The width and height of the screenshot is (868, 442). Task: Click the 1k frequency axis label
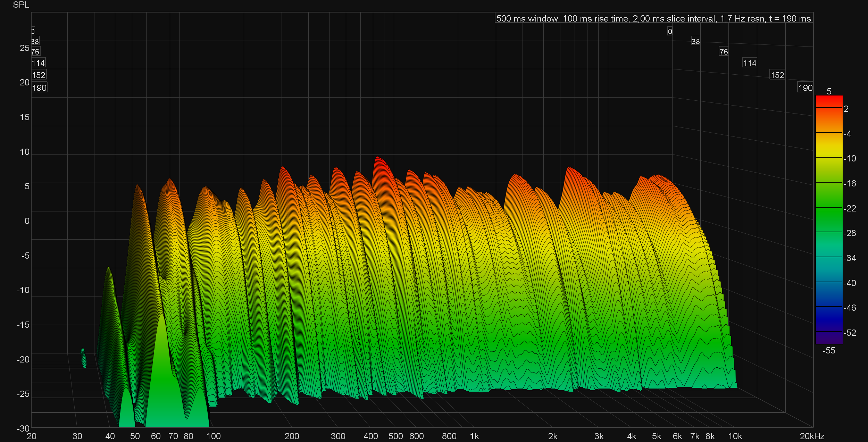(474, 436)
